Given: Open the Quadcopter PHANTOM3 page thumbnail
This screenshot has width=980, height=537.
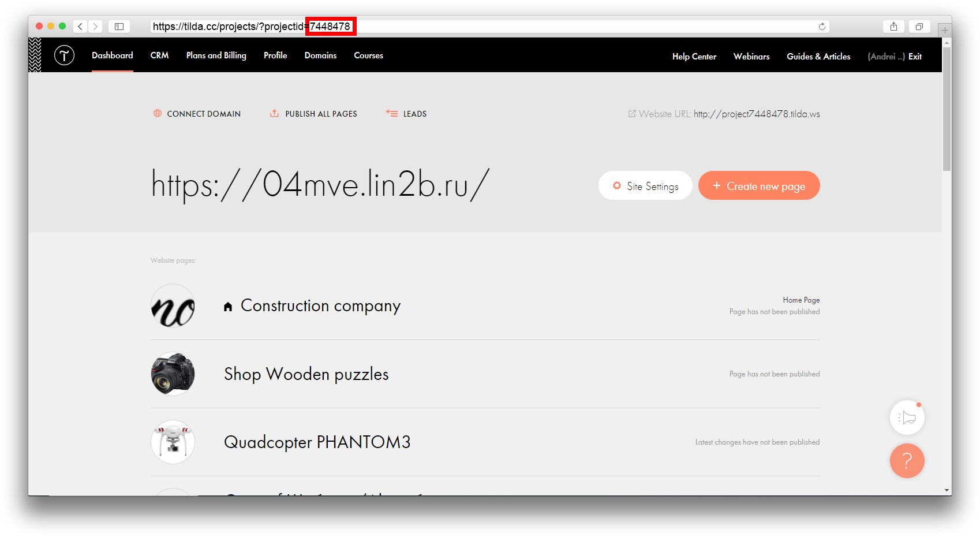Looking at the screenshot, I should tap(173, 442).
